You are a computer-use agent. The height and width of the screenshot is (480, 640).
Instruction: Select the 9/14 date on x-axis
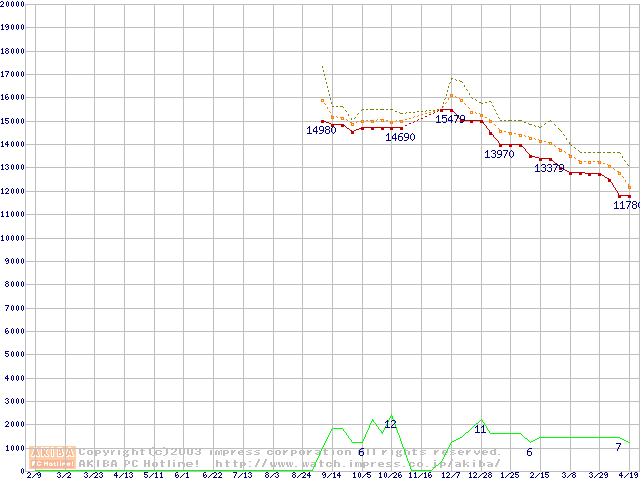pyautogui.click(x=331, y=475)
